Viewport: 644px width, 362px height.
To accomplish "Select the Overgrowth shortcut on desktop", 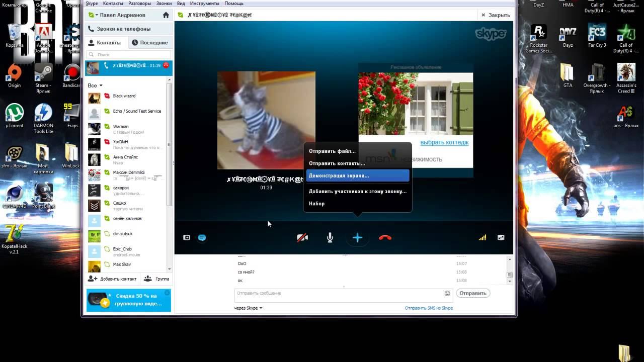I will 597,78.
